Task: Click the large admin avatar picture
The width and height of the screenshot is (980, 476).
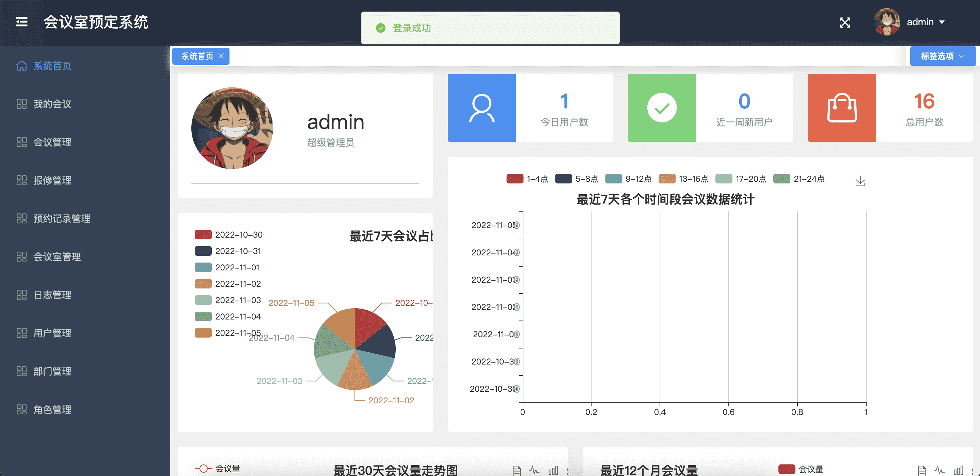Action: pos(232,128)
